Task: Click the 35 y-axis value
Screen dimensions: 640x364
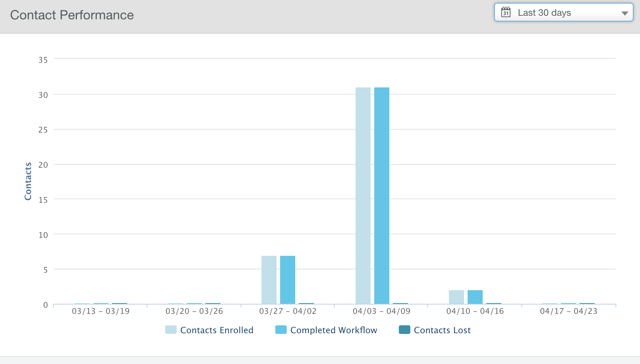Action: click(43, 60)
